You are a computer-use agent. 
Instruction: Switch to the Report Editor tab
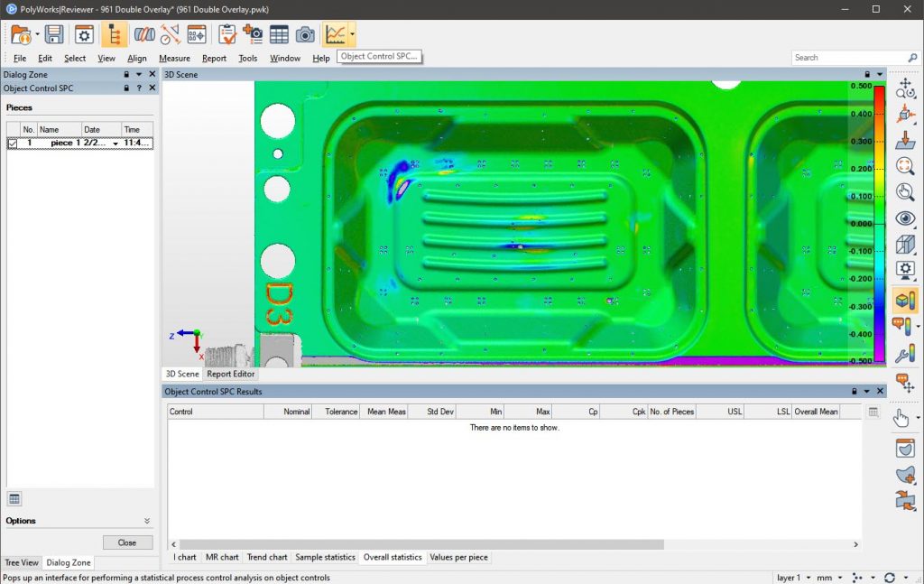230,374
